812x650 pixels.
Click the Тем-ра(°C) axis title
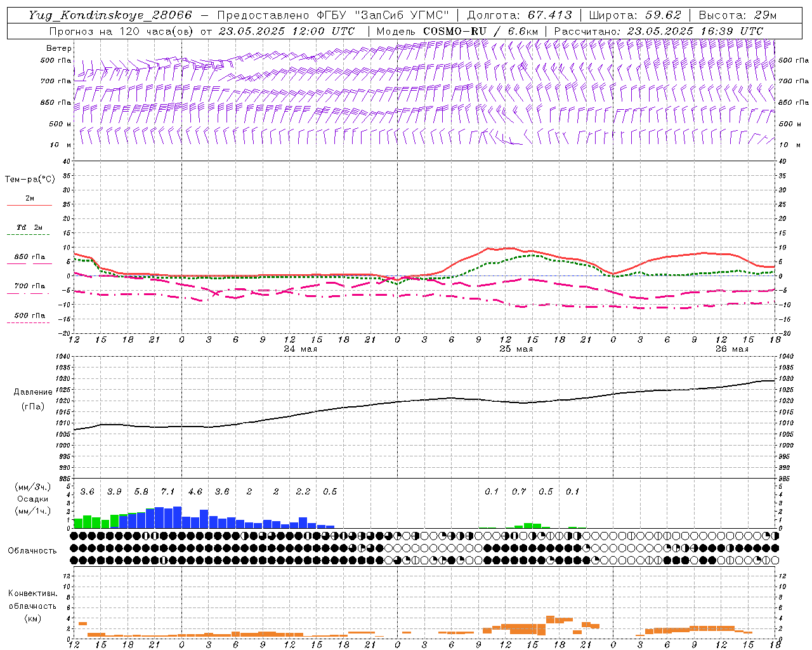click(x=30, y=180)
